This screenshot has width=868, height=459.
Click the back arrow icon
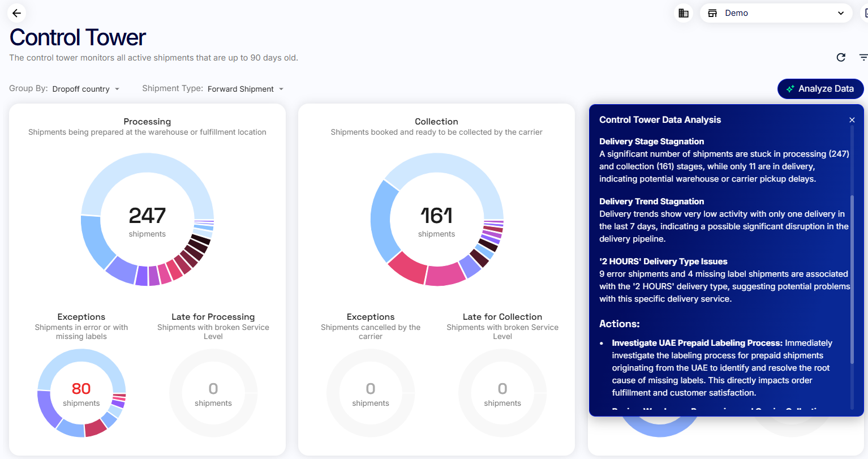[x=16, y=13]
